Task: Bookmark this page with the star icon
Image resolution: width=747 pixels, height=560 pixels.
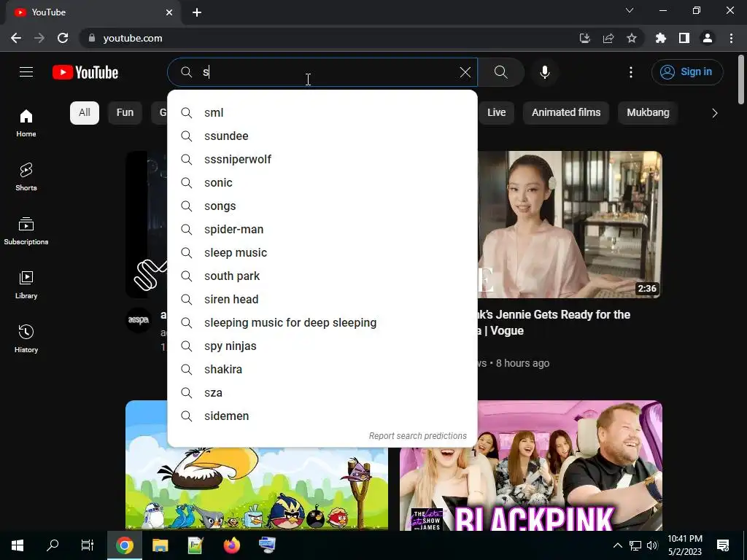Action: [632, 38]
